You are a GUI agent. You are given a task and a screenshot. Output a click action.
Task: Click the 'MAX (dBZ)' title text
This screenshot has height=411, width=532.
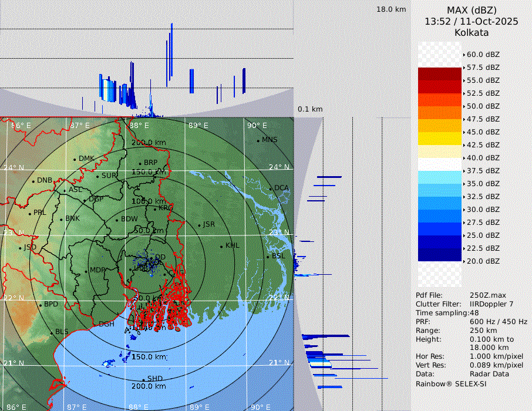(472, 10)
